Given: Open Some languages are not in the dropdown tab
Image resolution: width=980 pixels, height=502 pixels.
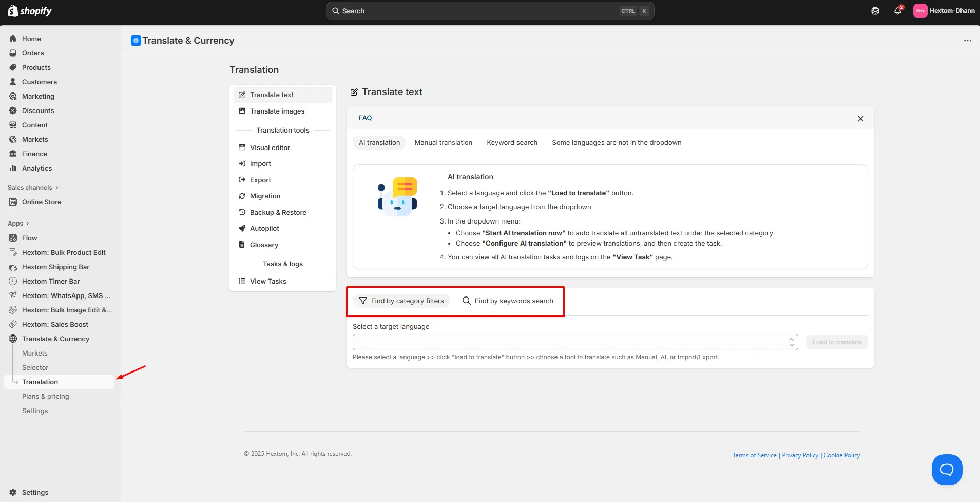Looking at the screenshot, I should (x=617, y=143).
